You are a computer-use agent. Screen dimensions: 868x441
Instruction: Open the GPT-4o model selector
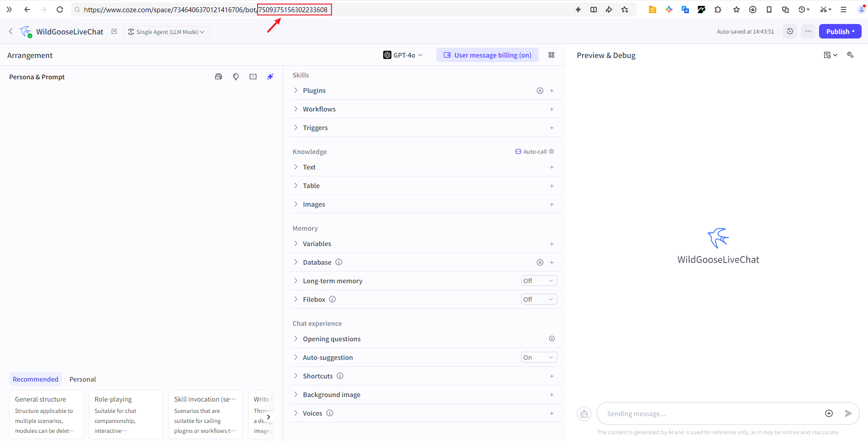(403, 55)
